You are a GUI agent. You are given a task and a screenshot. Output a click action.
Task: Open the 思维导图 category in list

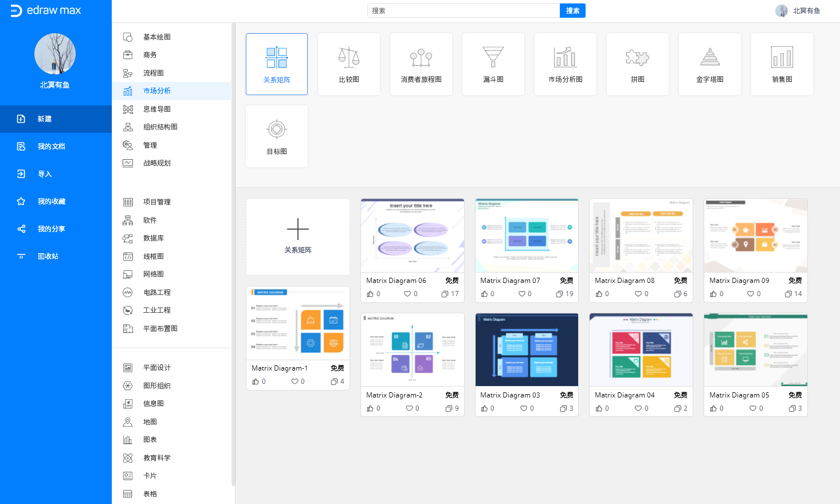[156, 109]
